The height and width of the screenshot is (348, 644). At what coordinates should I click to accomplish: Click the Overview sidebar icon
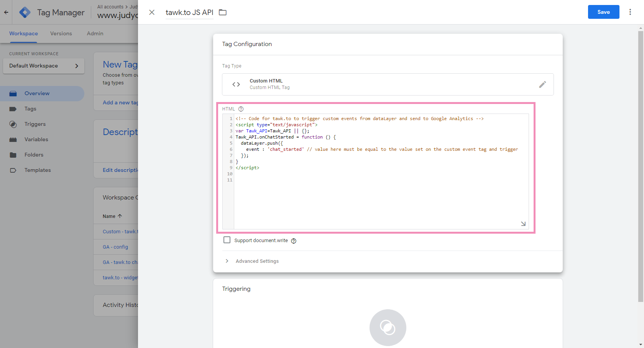(x=13, y=94)
